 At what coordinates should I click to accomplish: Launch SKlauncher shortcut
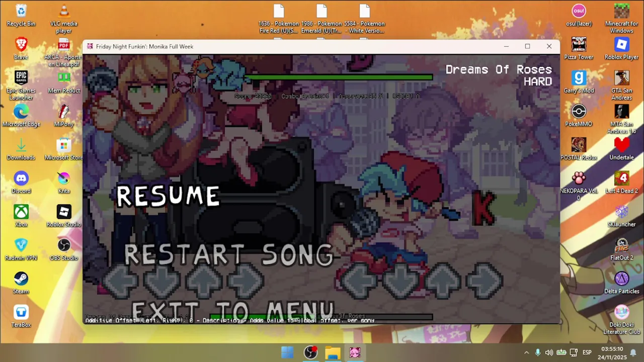pyautogui.click(x=622, y=216)
